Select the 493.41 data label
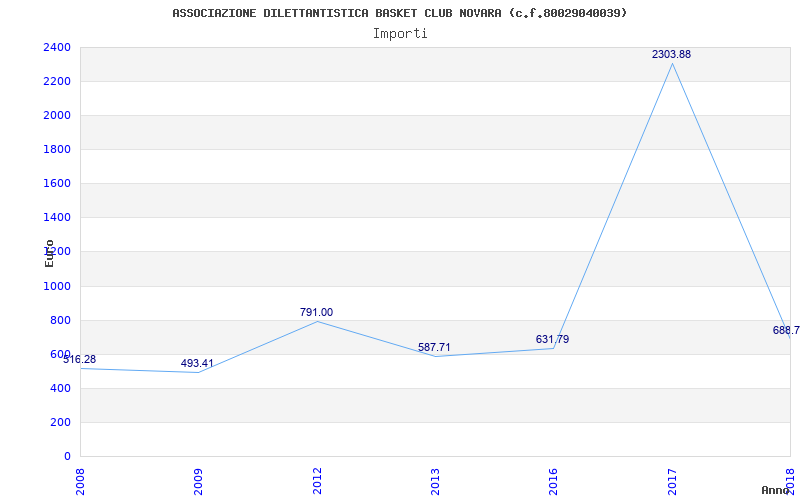The width and height of the screenshot is (800, 500). coord(197,363)
